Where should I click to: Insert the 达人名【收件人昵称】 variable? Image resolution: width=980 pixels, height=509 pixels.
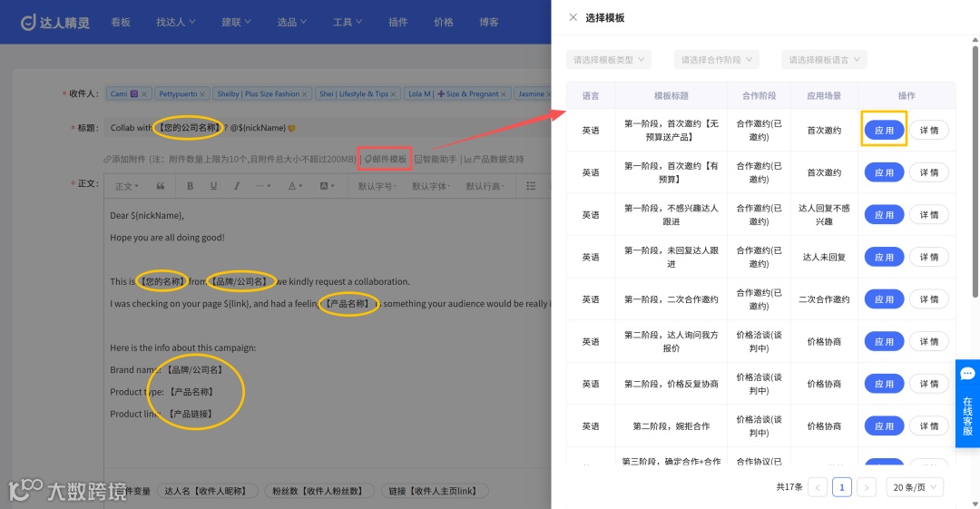click(x=207, y=491)
